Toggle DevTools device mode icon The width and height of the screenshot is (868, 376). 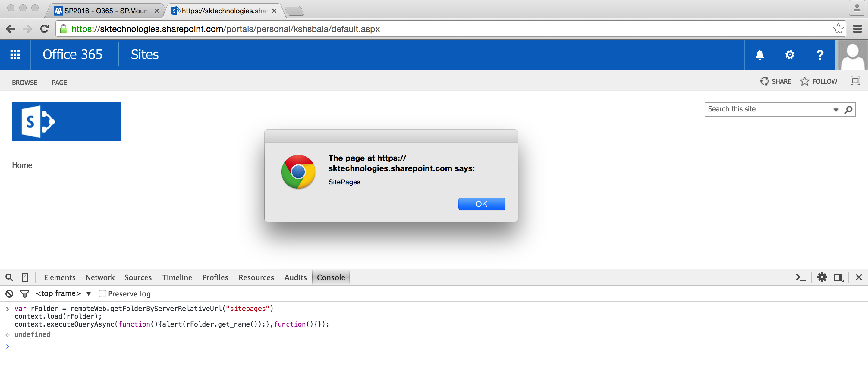25,277
